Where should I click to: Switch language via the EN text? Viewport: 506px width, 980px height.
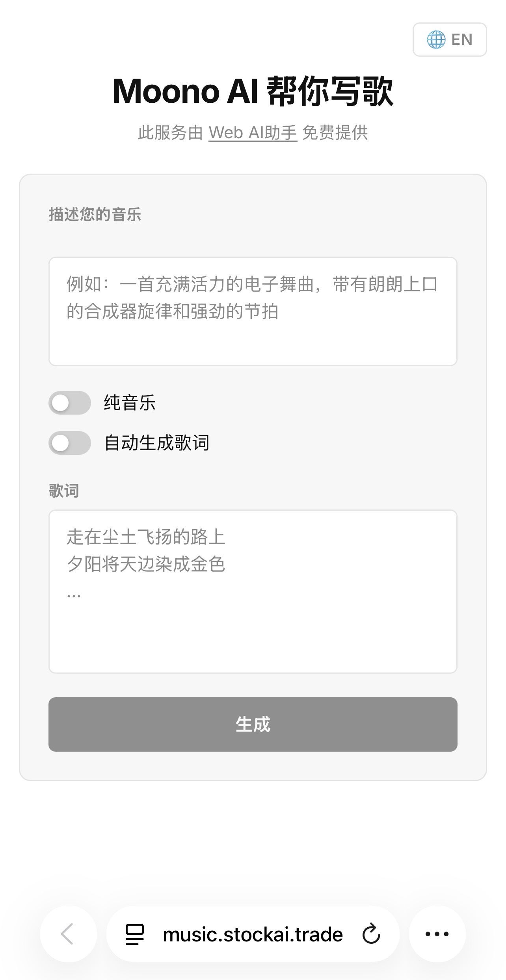coord(462,40)
